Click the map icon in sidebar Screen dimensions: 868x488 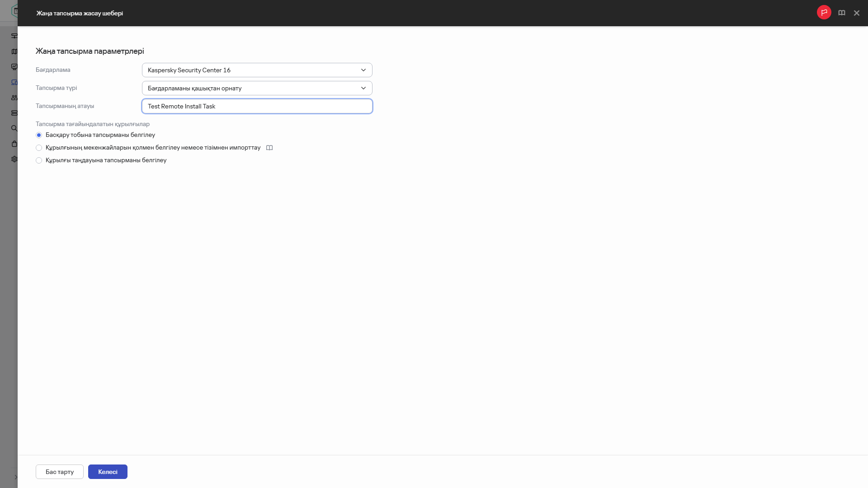tap(14, 52)
